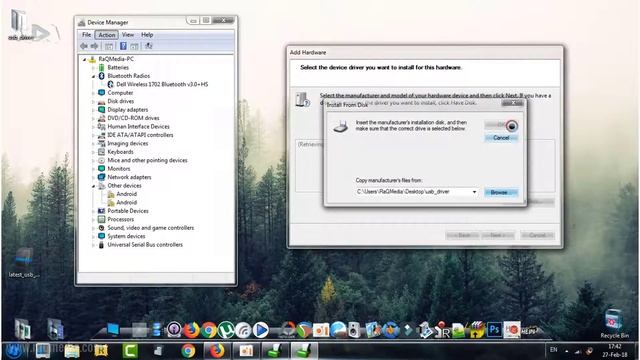The image size is (640, 360).
Task: Select the Disk drives entry
Action: click(x=120, y=101)
